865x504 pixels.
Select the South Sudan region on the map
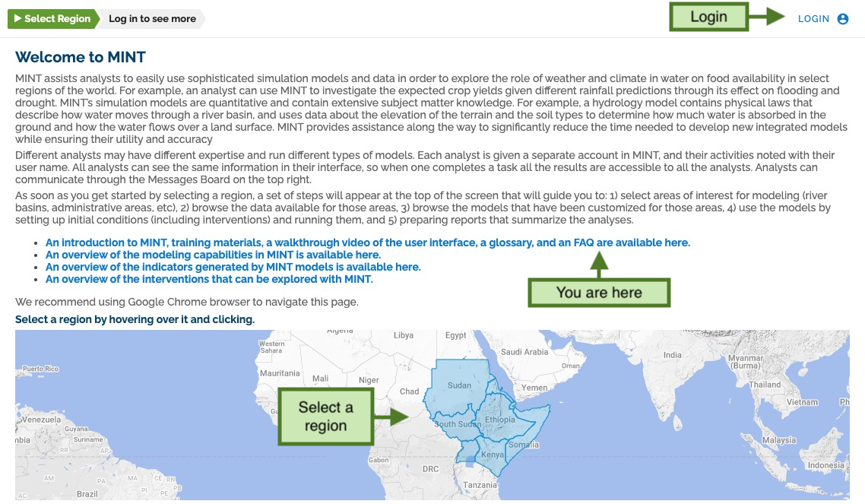click(x=454, y=423)
